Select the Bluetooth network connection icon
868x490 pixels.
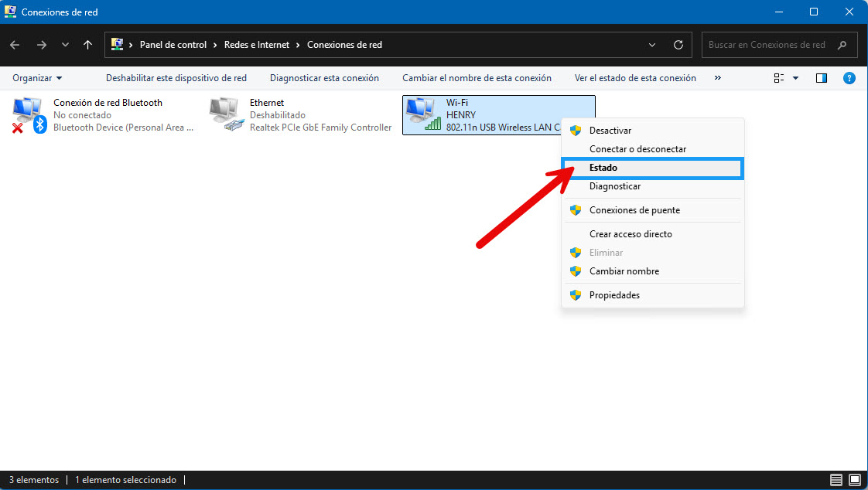click(x=29, y=115)
